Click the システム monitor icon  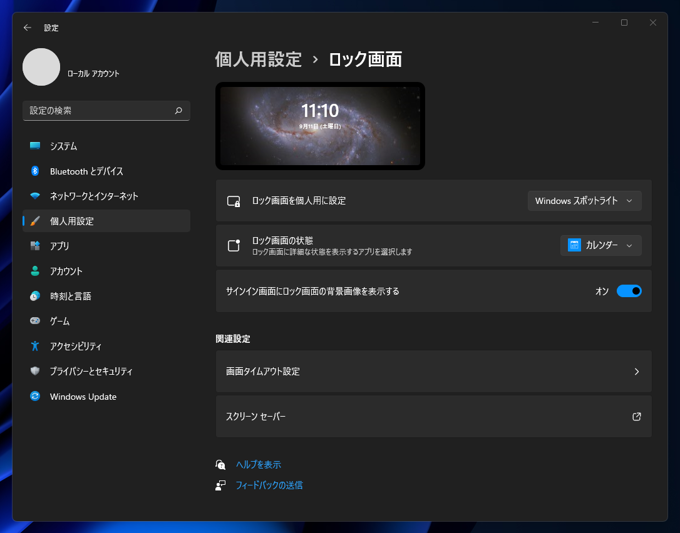pyautogui.click(x=35, y=146)
